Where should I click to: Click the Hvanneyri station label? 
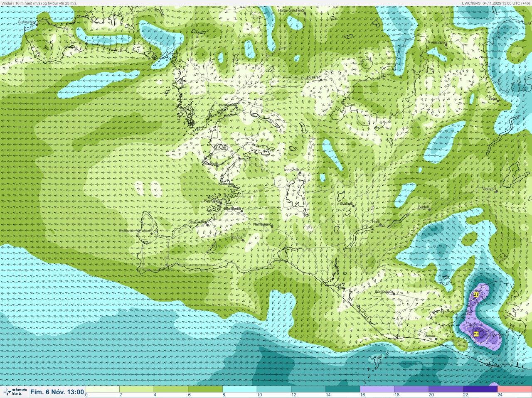[227, 105]
